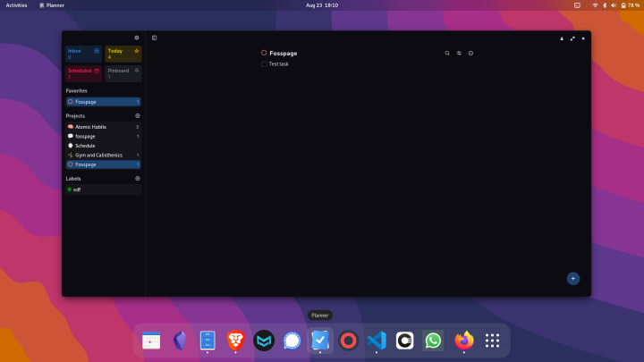Image resolution: width=644 pixels, height=362 pixels.
Task: Open the Mailspring icon in the dock
Action: [264, 341]
